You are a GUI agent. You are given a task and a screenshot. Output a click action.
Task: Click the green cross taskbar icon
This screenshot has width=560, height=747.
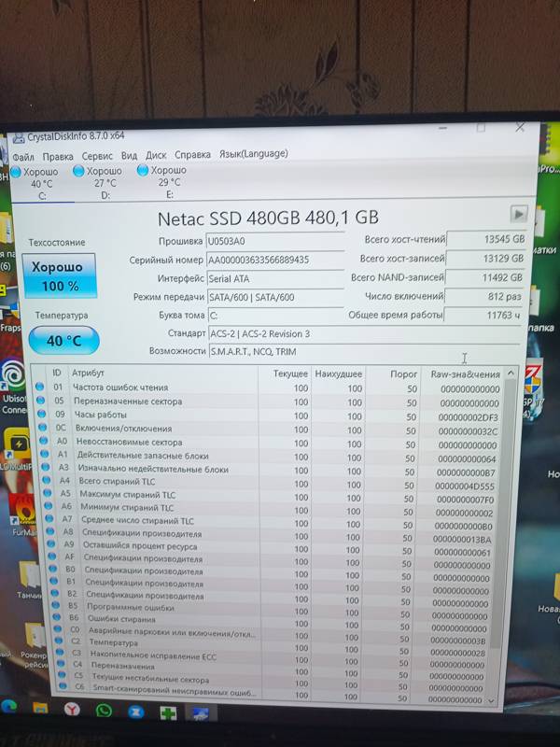coord(168,712)
